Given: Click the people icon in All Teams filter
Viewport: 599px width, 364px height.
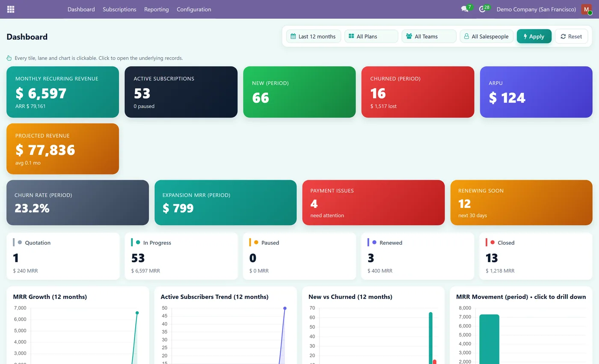Looking at the screenshot, I should click(x=409, y=36).
